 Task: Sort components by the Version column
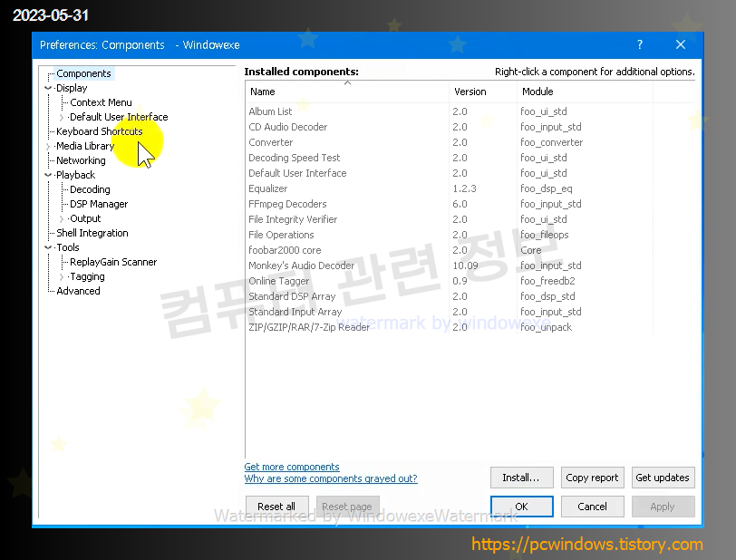click(482, 92)
